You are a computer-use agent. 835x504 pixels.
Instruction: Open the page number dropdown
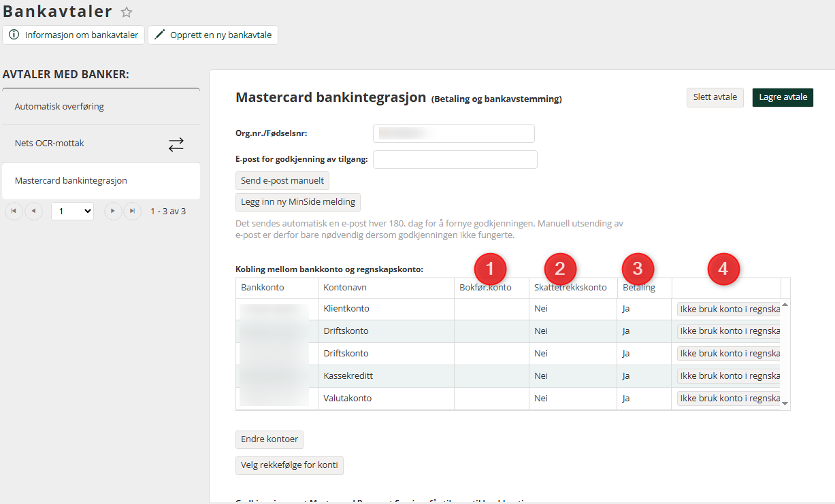[x=72, y=212]
